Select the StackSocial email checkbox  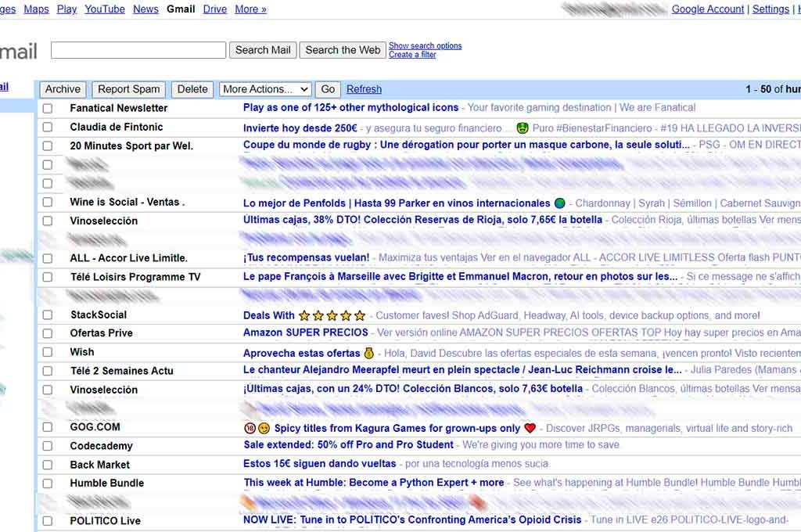[x=48, y=315]
